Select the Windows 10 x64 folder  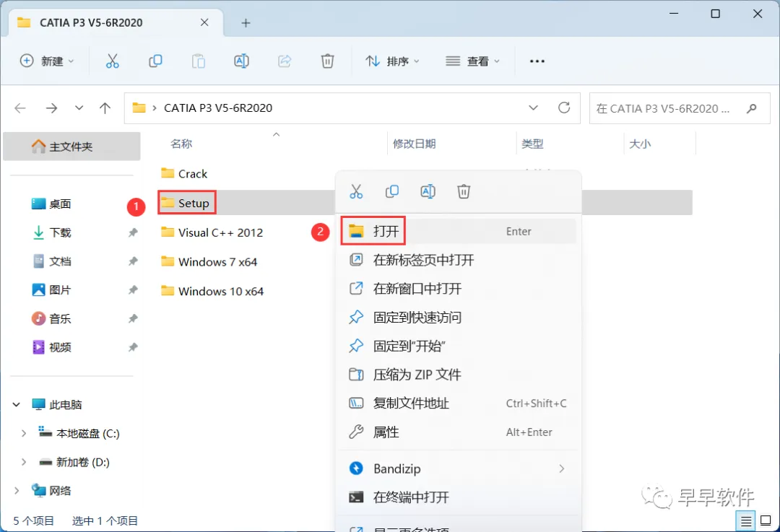coord(212,291)
